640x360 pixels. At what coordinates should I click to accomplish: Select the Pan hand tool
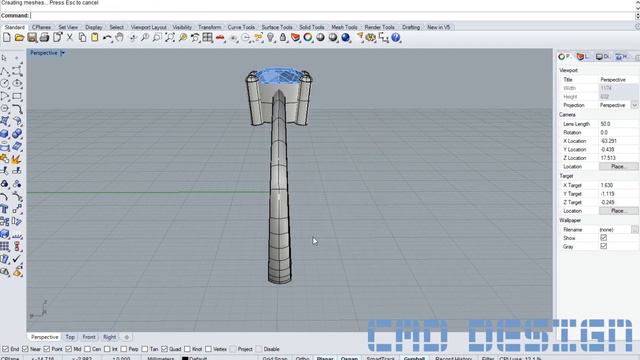pos(120,38)
